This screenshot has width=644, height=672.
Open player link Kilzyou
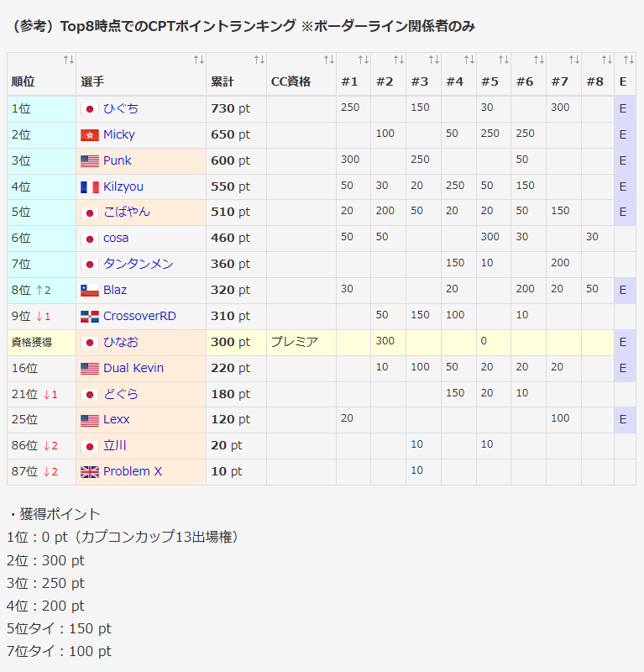coord(123,186)
